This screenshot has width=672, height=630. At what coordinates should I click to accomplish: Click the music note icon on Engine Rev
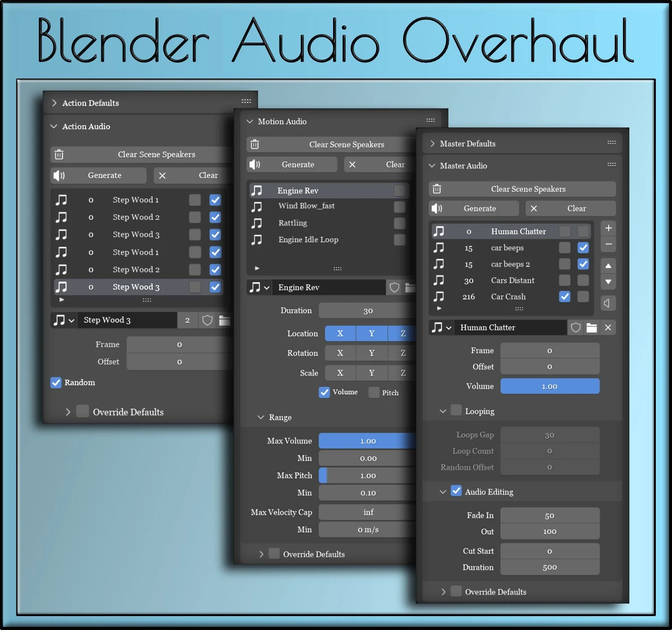pos(257,190)
